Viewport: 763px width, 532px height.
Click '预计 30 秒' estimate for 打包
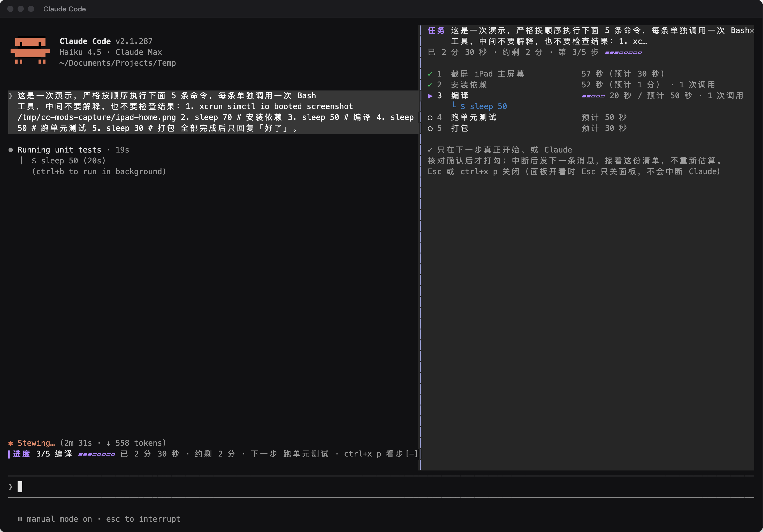604,128
